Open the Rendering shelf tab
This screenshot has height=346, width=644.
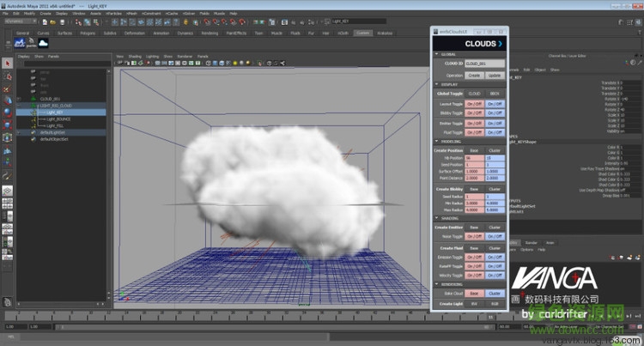(210, 33)
